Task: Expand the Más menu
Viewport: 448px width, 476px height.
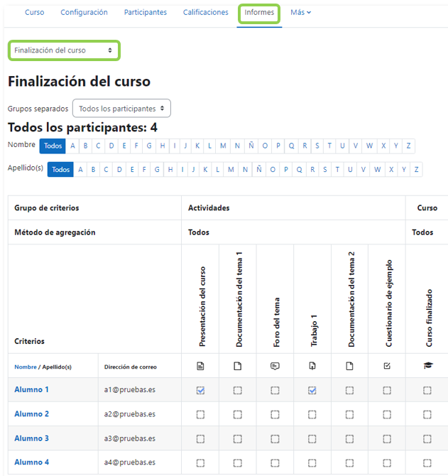Action: pos(300,13)
